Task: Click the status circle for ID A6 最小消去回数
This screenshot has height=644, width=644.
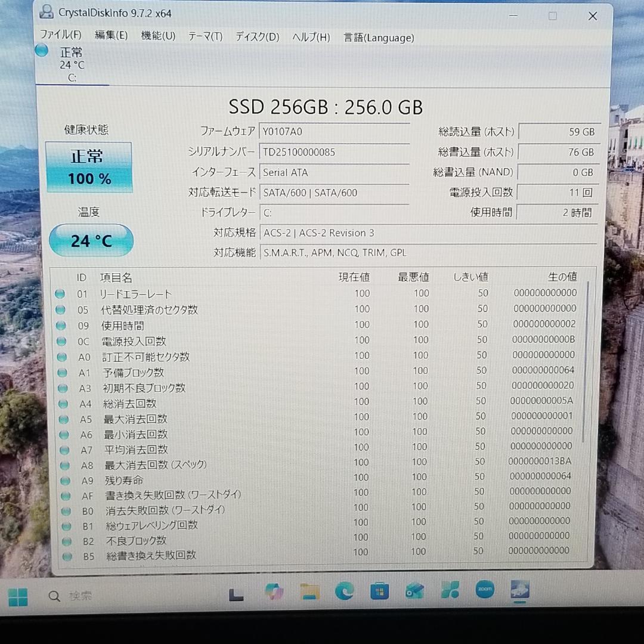Action: pyautogui.click(x=64, y=435)
